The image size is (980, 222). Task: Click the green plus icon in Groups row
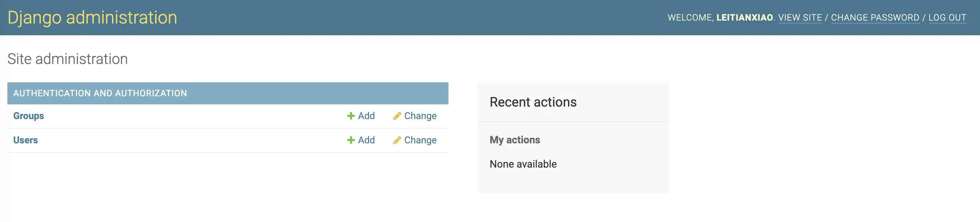pyautogui.click(x=351, y=116)
